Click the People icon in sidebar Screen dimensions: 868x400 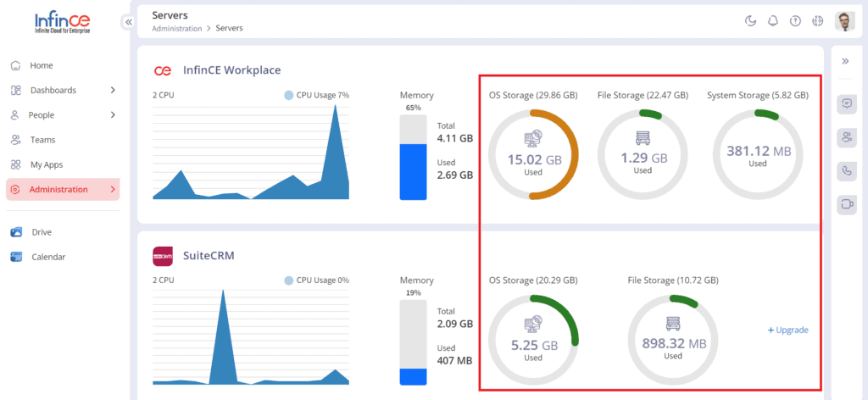[x=15, y=115]
